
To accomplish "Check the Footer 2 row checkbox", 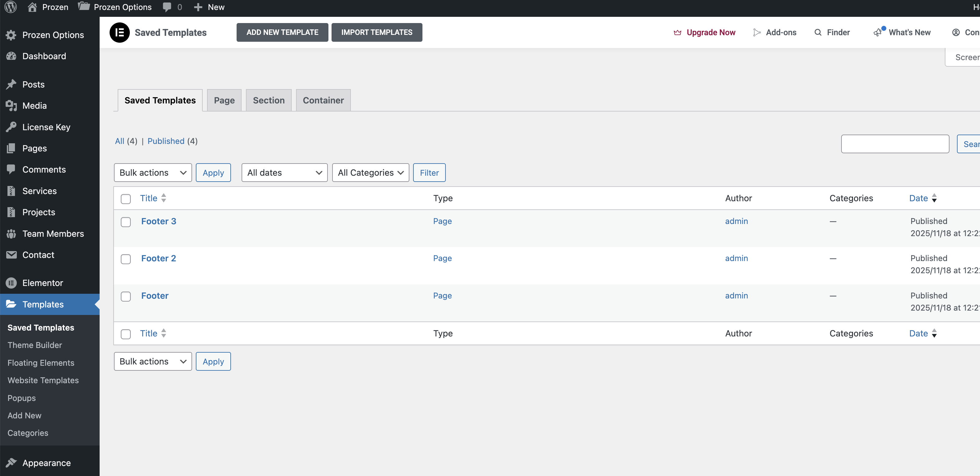I will [125, 259].
